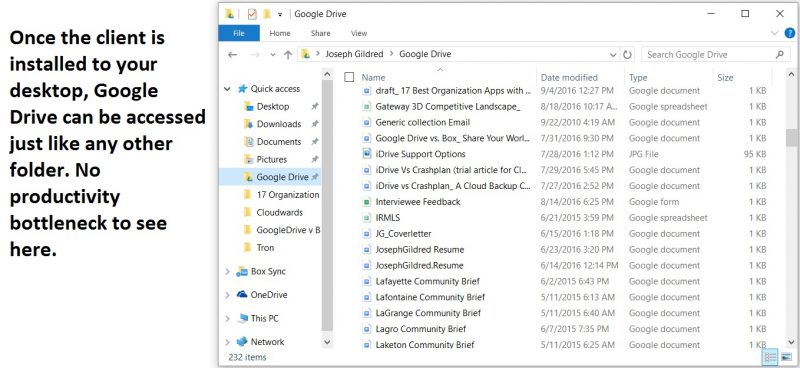Viewport: 800px width, 368px height.
Task: Click Gateway 3D Competitive Landscape spreadsheet icon
Action: [366, 107]
